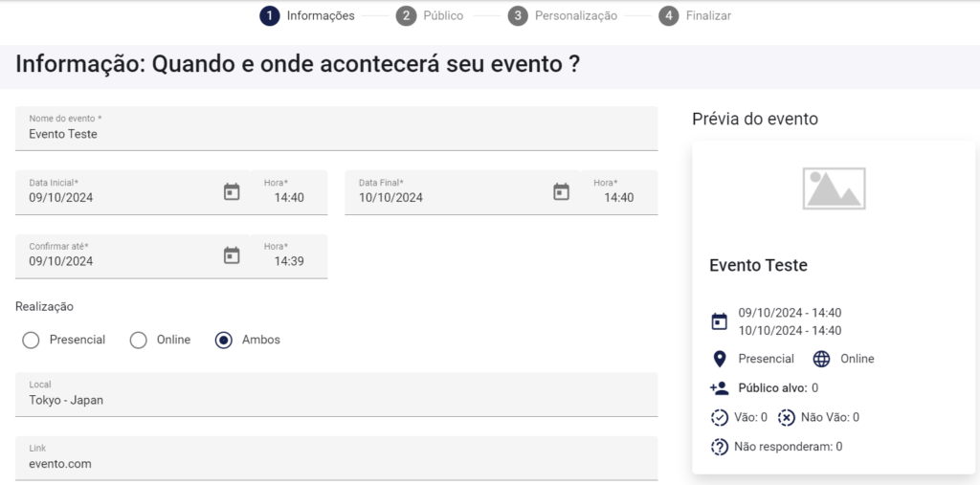Select the Presencial radio option
Screen dimensions: 980x485
pos(31,341)
